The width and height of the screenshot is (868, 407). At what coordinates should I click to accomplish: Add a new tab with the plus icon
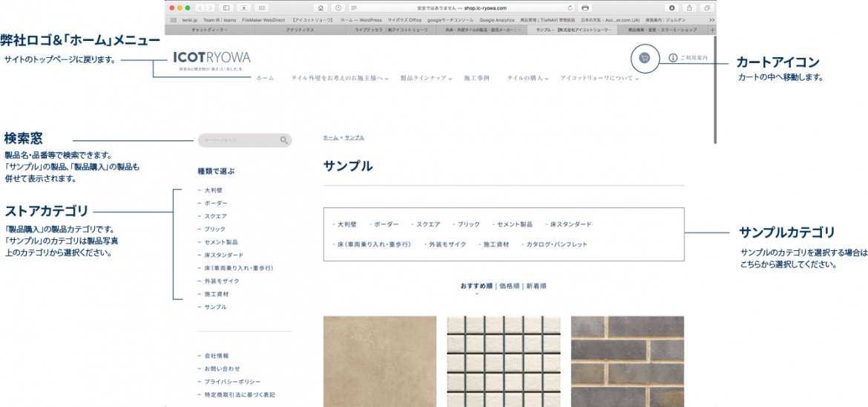(x=712, y=30)
